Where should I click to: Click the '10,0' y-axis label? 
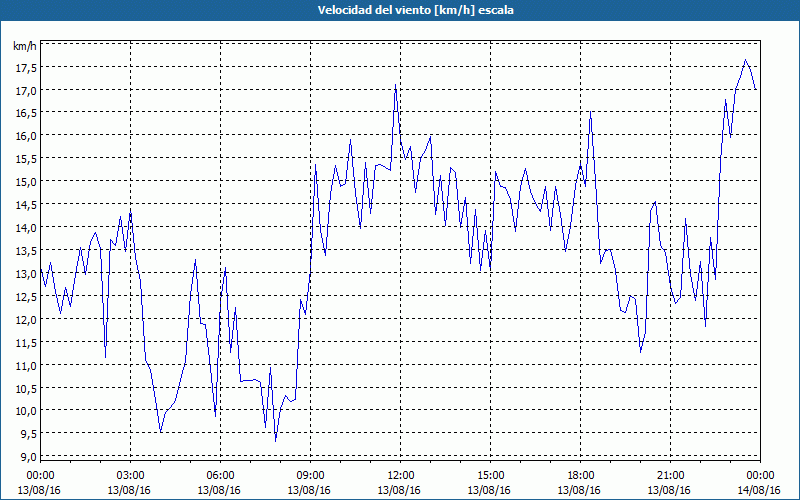[26, 411]
